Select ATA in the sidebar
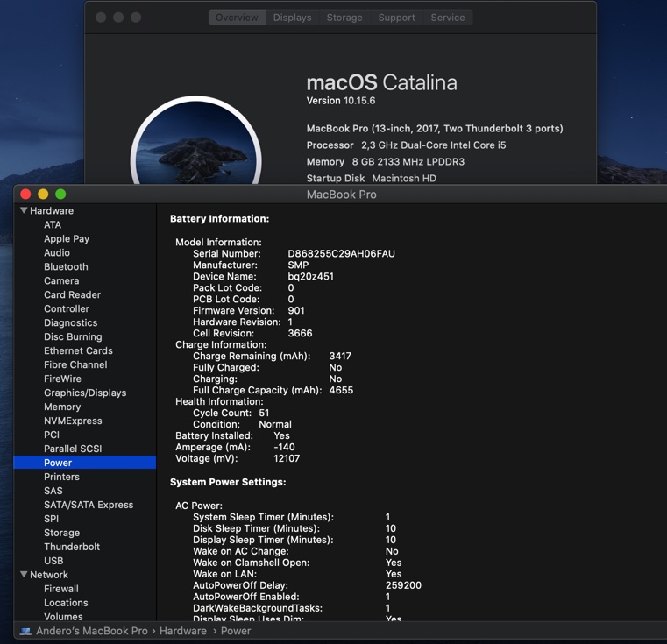Viewport: 667px width, 644px height. coord(53,224)
